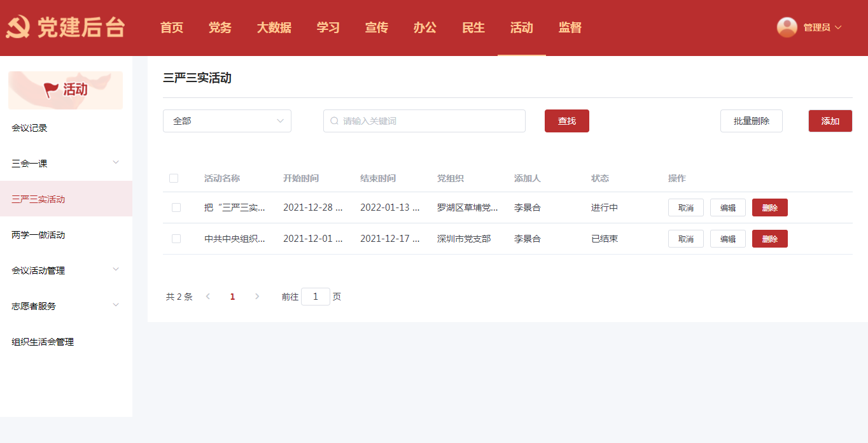
Task: Click the magnifier icon in search box
Action: (334, 121)
